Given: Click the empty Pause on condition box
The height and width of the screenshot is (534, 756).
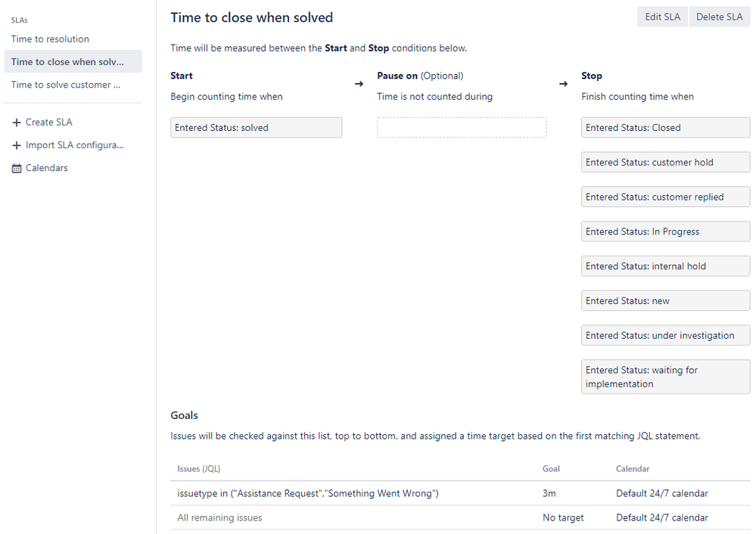Looking at the screenshot, I should (462, 128).
